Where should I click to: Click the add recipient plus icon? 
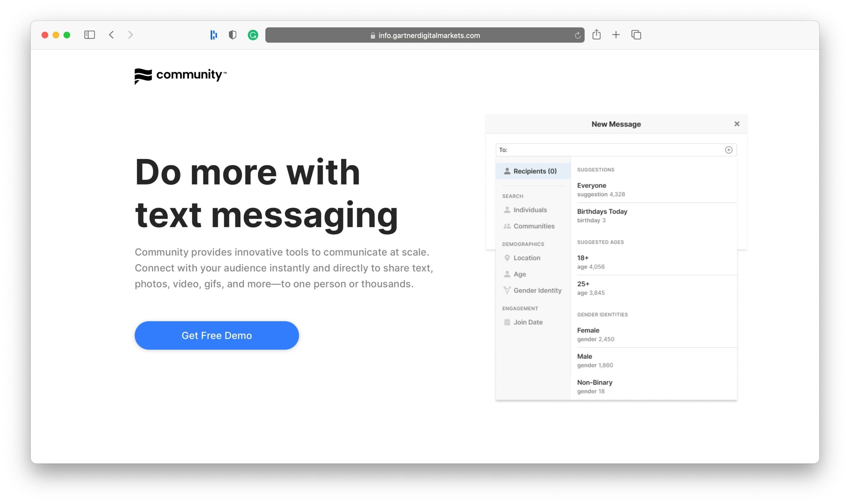pos(729,149)
